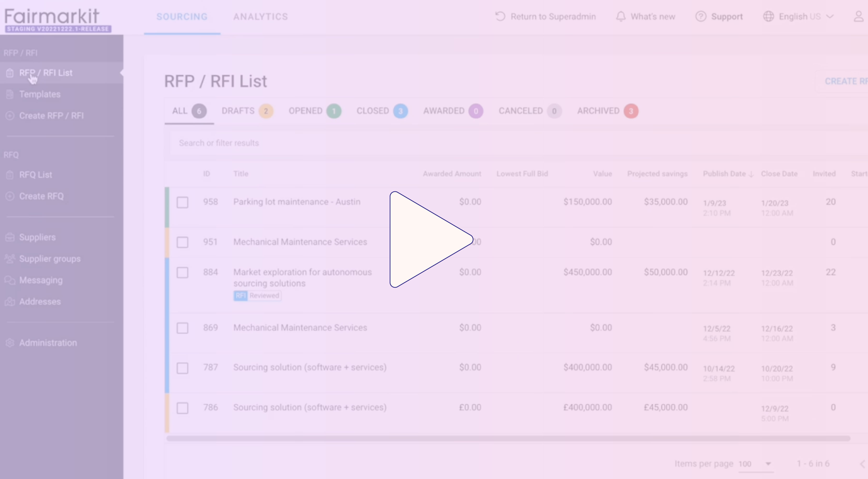Filter by Closed tab
Image resolution: width=868 pixels, height=479 pixels.
tap(382, 111)
